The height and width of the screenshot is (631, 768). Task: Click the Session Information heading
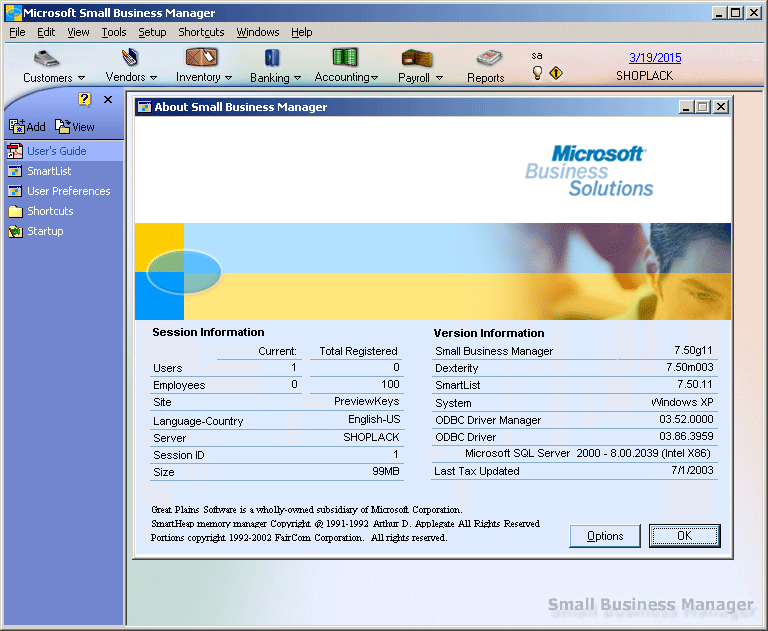pos(208,332)
